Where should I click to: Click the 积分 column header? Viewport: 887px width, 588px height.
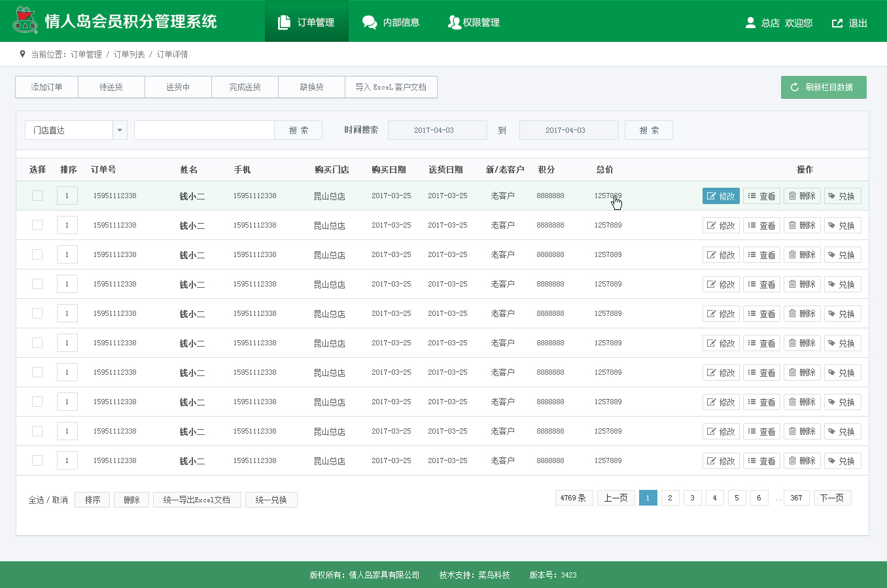click(546, 169)
